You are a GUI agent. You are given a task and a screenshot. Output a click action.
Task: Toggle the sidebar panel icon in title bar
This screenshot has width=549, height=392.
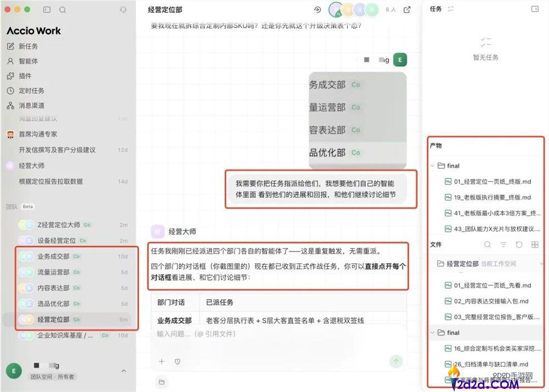pos(47,9)
